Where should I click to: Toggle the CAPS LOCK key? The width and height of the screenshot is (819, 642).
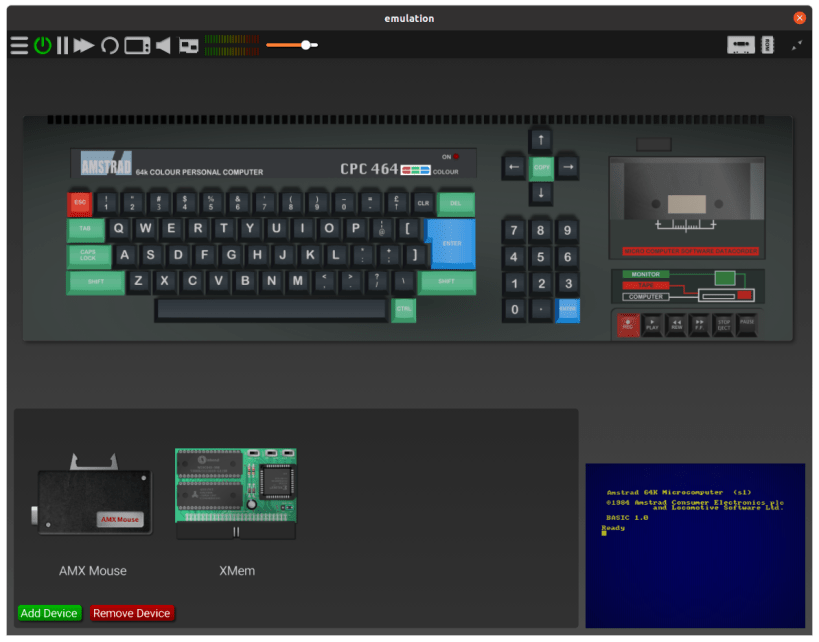point(89,256)
